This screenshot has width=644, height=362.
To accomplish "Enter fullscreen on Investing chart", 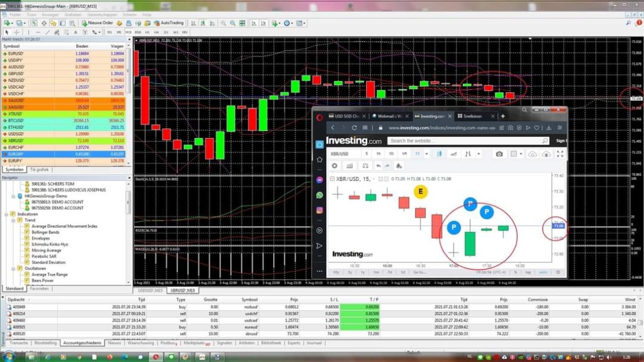I will click(x=560, y=154).
